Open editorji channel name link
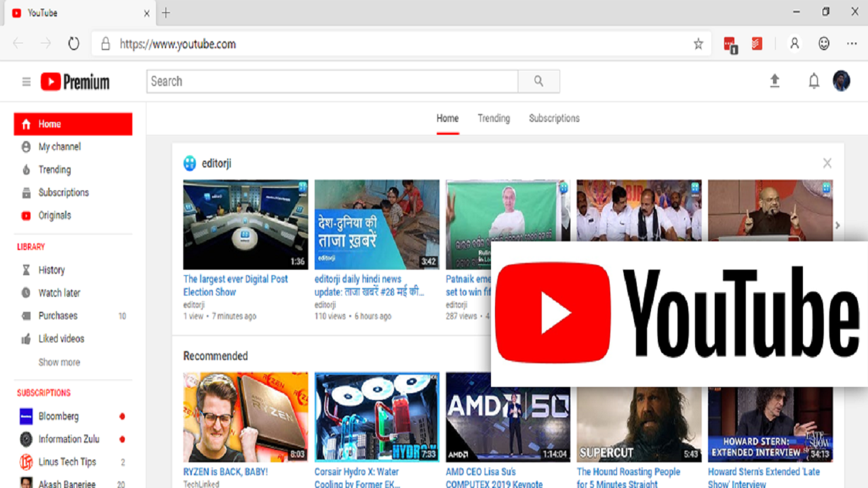 click(x=216, y=163)
